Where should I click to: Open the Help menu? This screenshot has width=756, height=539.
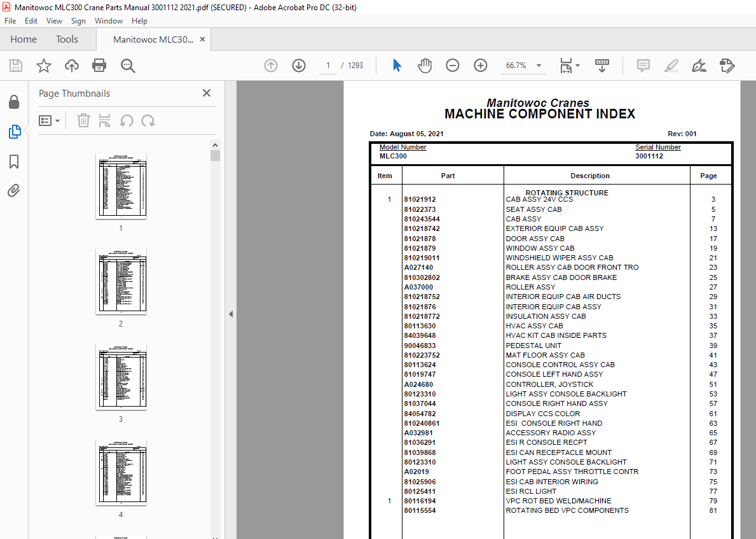139,21
